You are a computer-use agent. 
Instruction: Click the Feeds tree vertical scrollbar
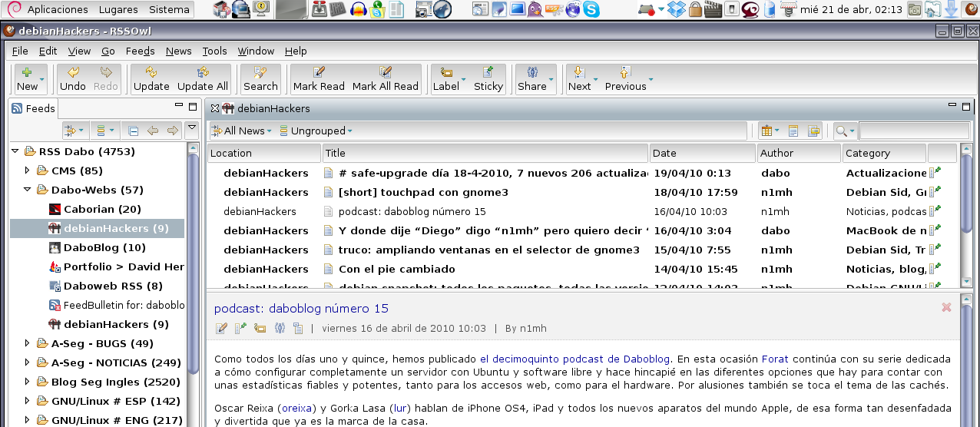[x=194, y=284]
